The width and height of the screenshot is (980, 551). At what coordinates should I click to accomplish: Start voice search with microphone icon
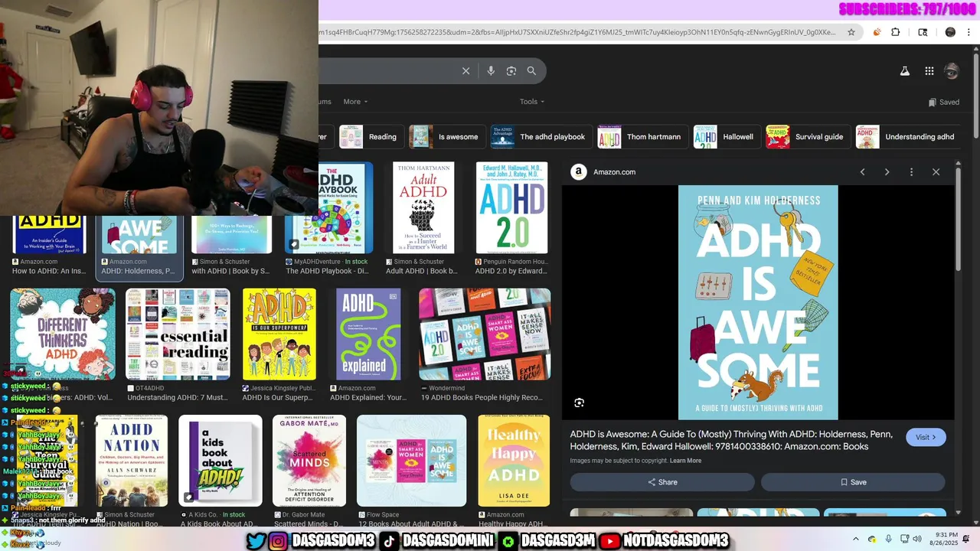click(x=491, y=70)
